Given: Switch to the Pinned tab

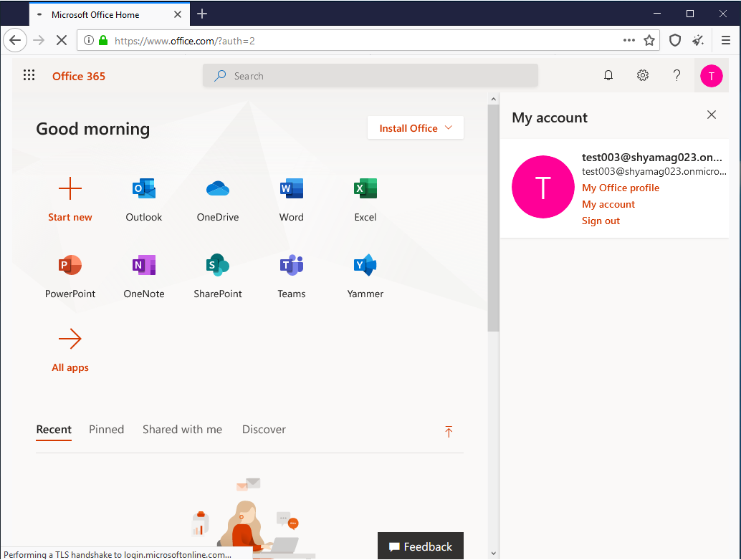Looking at the screenshot, I should tap(106, 429).
